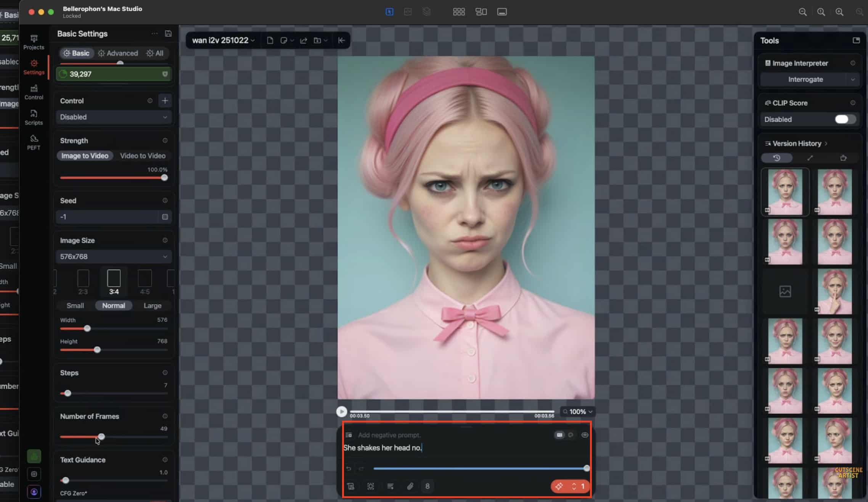The height and width of the screenshot is (502, 868).
Task: Click the batch count stepper arrows
Action: coord(574,486)
